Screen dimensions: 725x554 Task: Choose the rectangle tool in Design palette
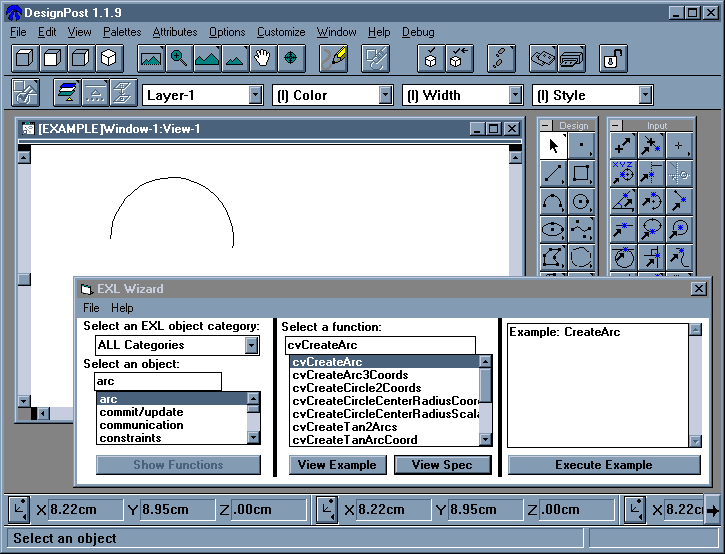click(x=581, y=174)
